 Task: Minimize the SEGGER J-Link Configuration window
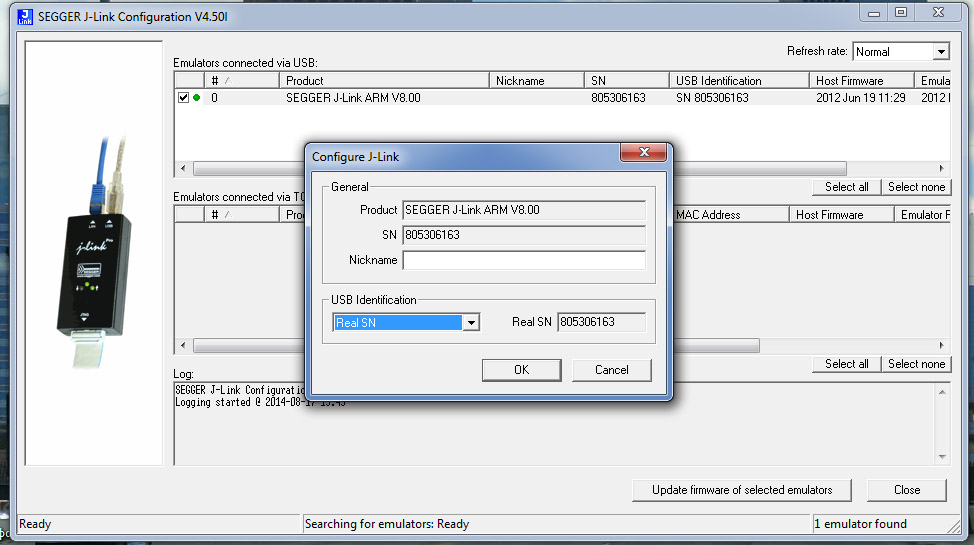click(x=874, y=13)
